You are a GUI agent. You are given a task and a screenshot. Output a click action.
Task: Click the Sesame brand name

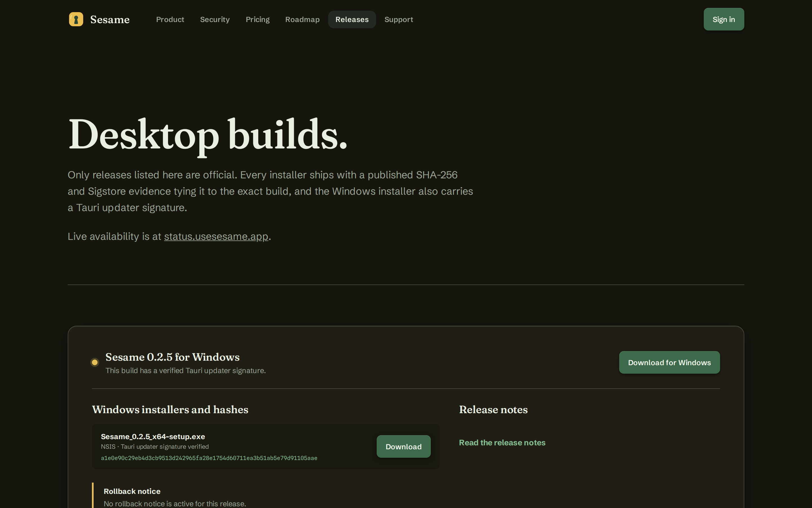[110, 19]
